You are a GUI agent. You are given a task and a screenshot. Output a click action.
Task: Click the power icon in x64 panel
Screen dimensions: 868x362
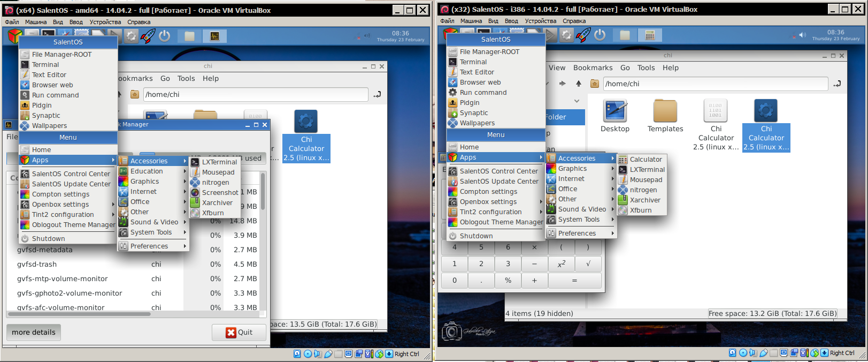(x=164, y=36)
